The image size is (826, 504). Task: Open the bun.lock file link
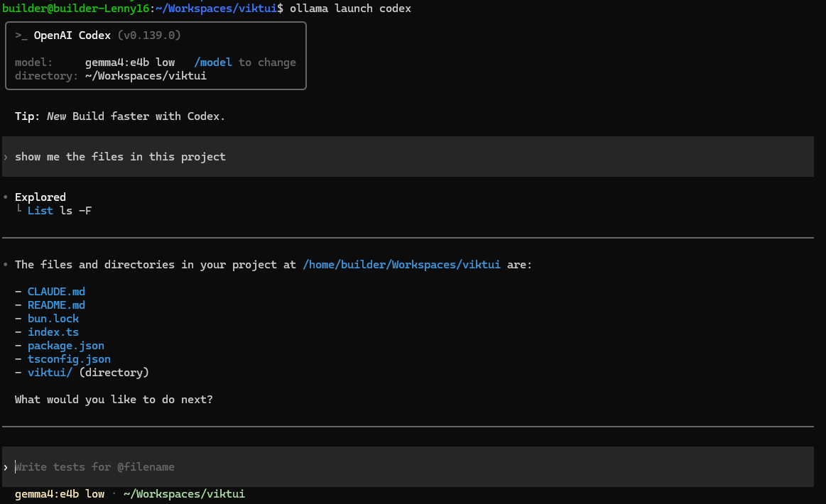[53, 319]
